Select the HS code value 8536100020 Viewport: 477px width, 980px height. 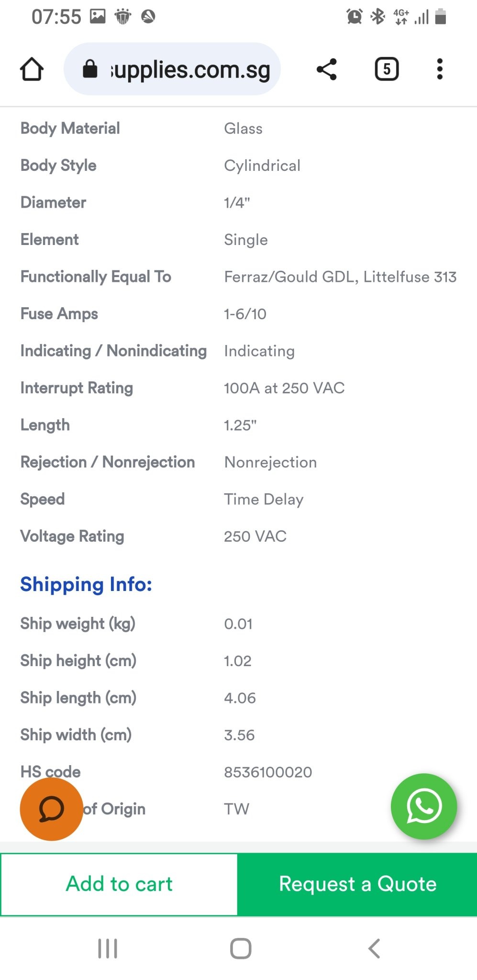coord(268,772)
